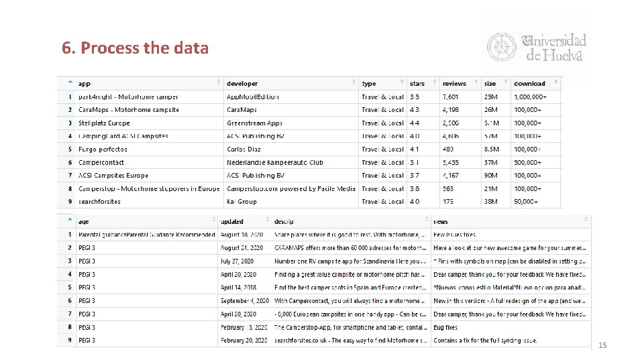
Task: Select the size value 8.5M
Action: click(492, 149)
